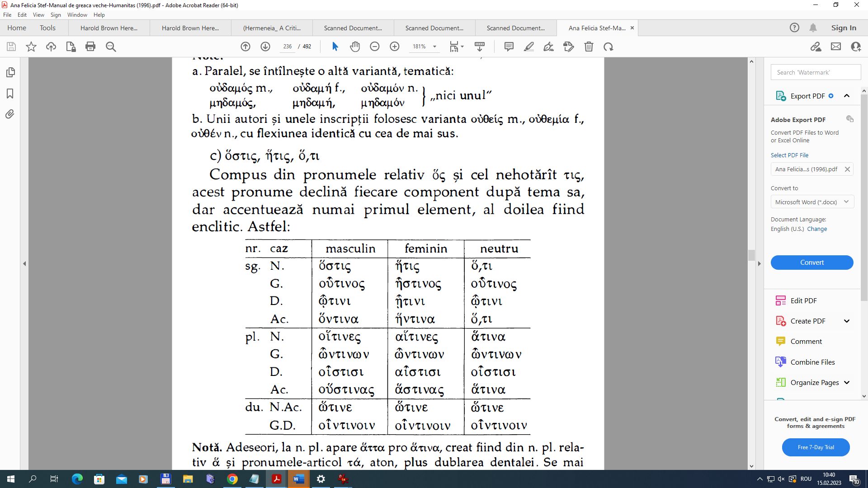Go to next page arrow
This screenshot has height=488, width=868.
click(265, 47)
